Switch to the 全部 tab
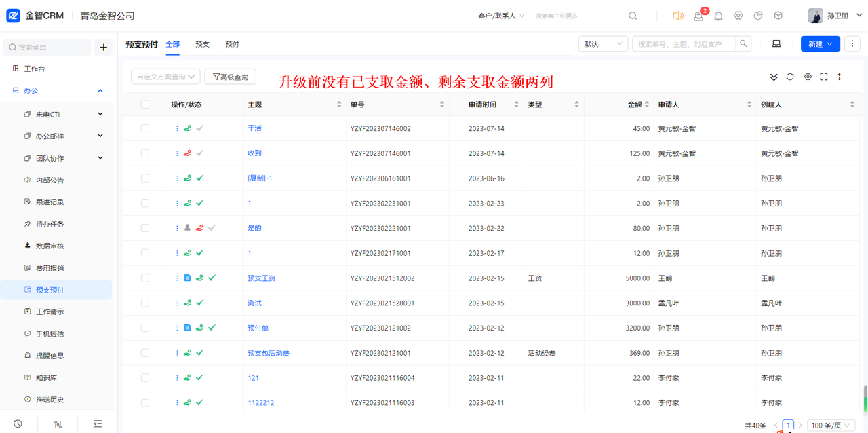The height and width of the screenshot is (433, 868). [x=173, y=44]
